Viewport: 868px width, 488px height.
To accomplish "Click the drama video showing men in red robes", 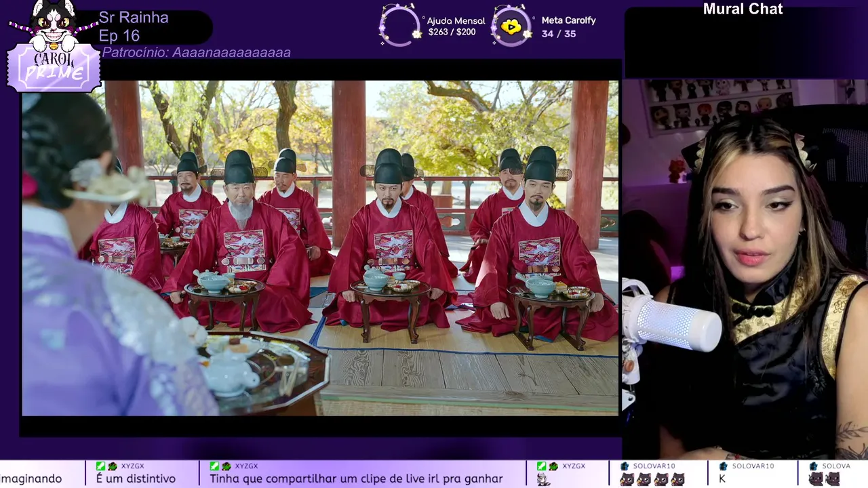I will (320, 248).
